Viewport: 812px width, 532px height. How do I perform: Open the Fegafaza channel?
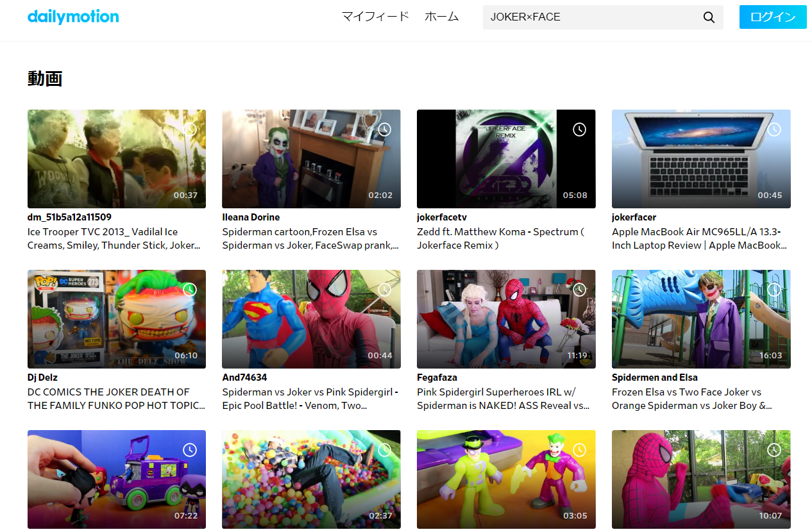pos(437,378)
